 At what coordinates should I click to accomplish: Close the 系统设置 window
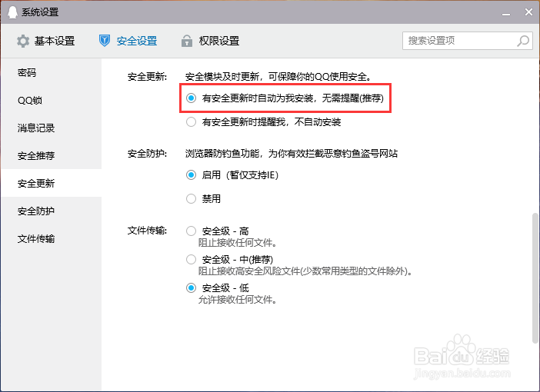pos(528,12)
